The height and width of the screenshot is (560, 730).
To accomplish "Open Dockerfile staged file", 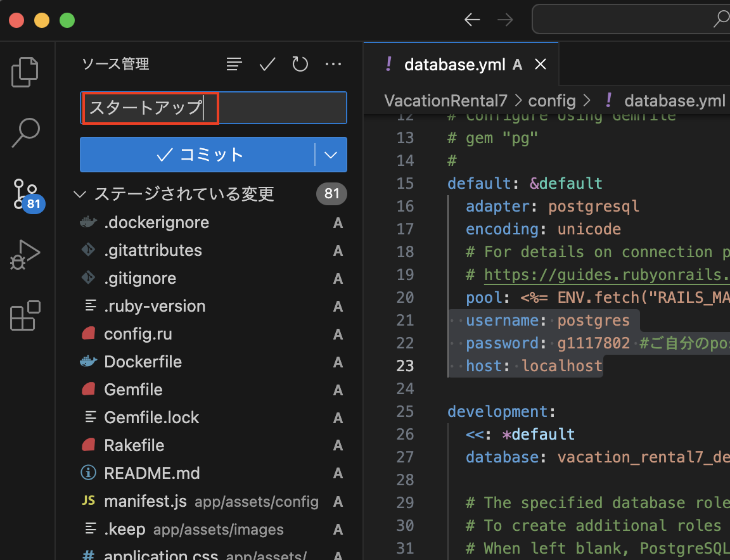I will pyautogui.click(x=143, y=362).
